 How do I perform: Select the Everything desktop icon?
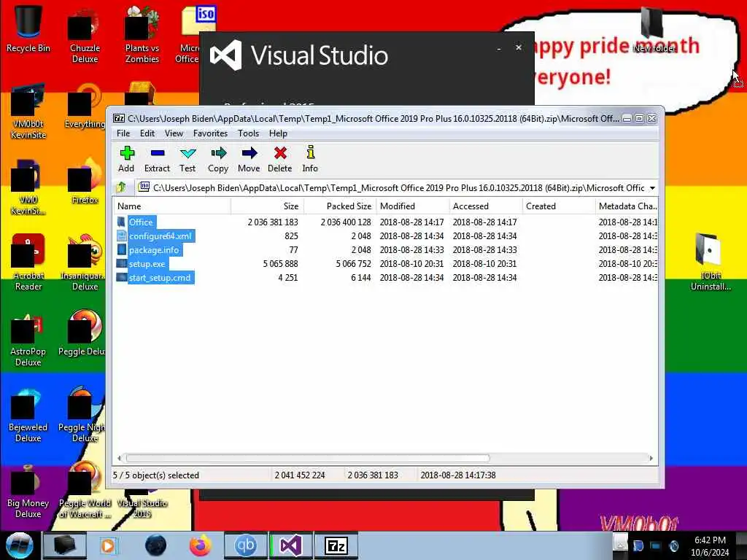pyautogui.click(x=85, y=106)
